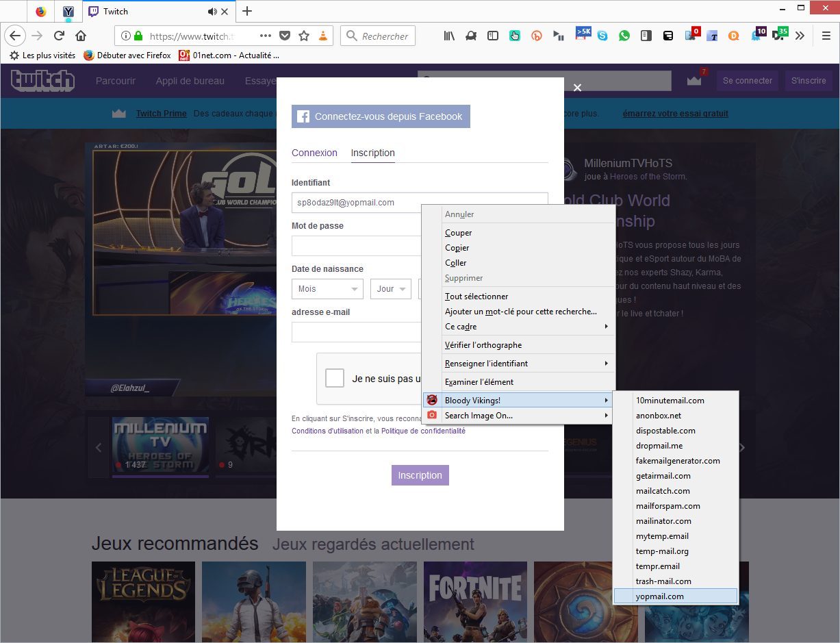Close the signup dialog with the X
The height and width of the screenshot is (643, 840).
(577, 88)
